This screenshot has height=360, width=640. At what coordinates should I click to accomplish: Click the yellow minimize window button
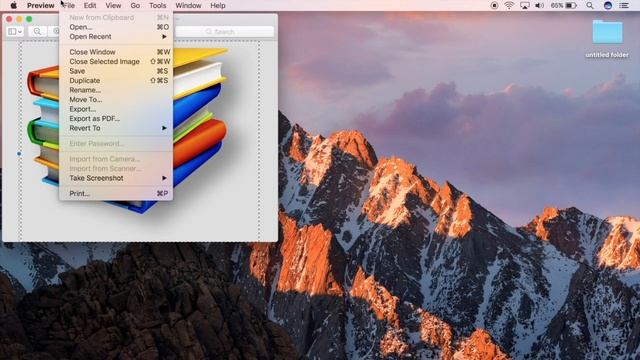click(x=19, y=19)
